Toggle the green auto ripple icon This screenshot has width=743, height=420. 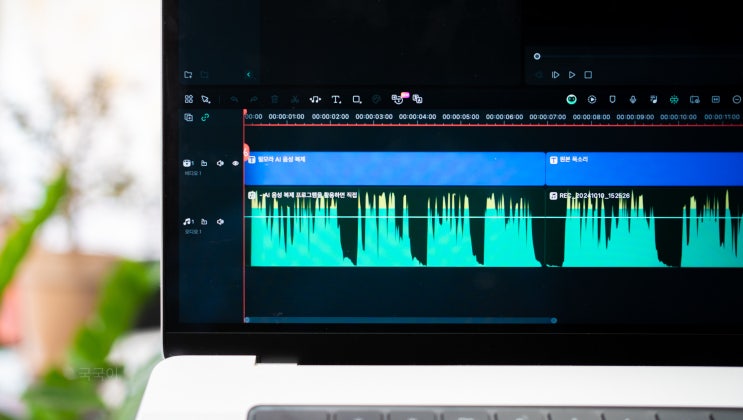point(674,99)
